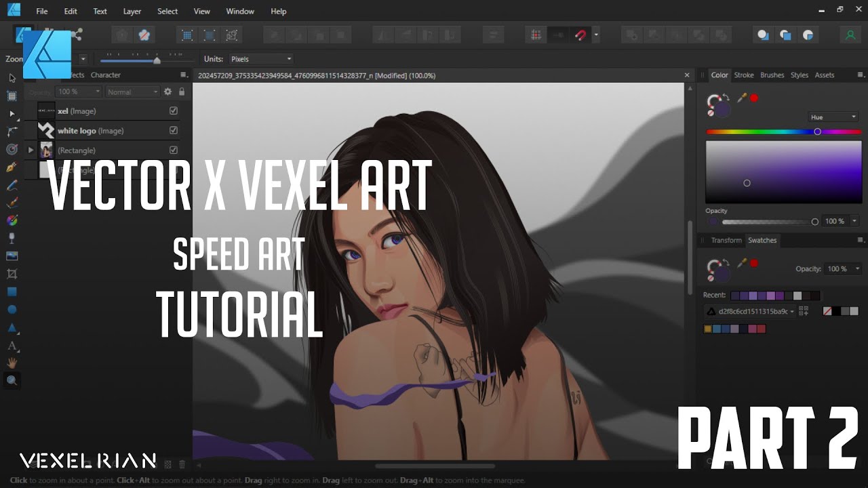Select the Vector Crop tool
This screenshot has width=868, height=488.
(12, 274)
